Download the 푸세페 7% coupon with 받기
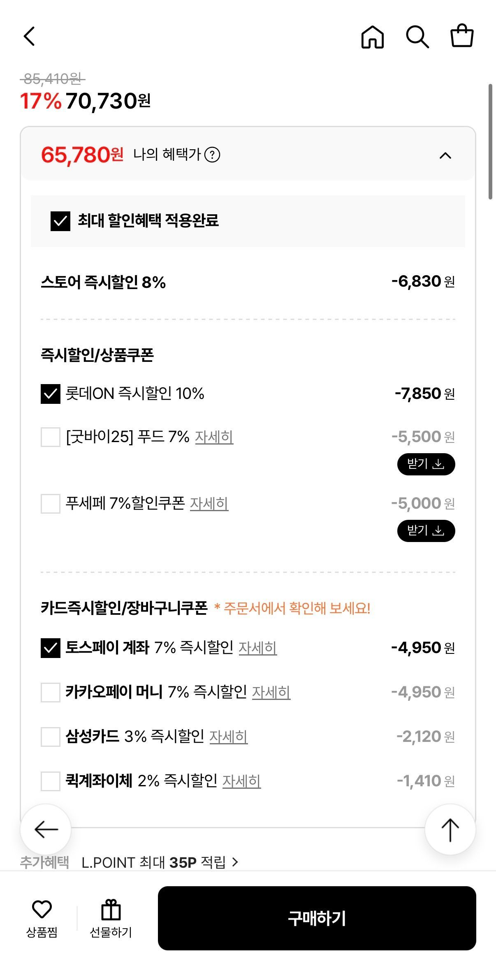The image size is (496, 980). click(x=426, y=531)
